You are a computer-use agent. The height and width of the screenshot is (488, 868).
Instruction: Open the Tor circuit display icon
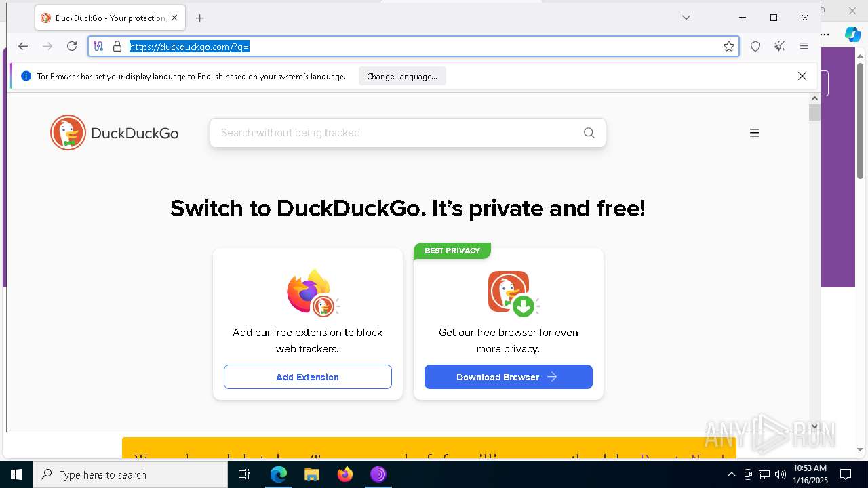click(x=99, y=46)
